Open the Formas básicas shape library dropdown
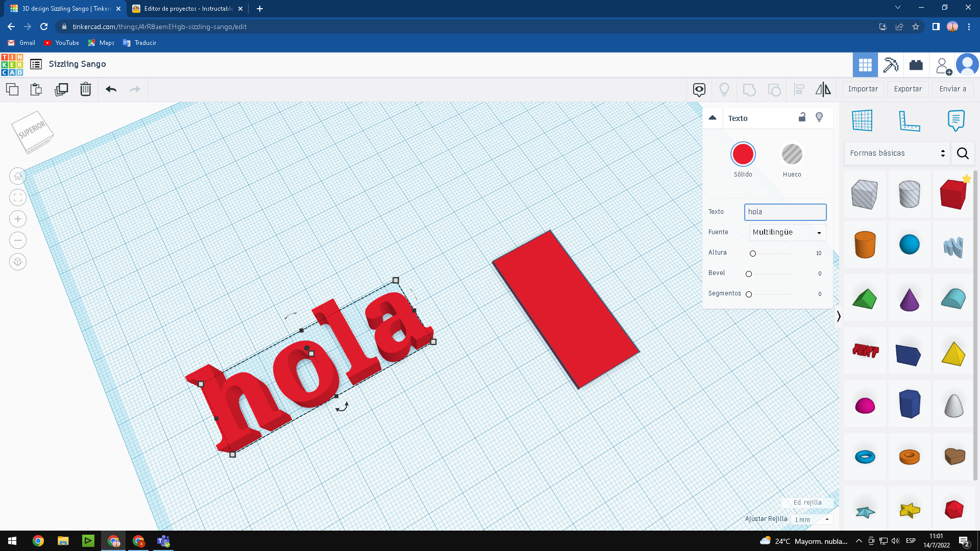 pos(897,153)
